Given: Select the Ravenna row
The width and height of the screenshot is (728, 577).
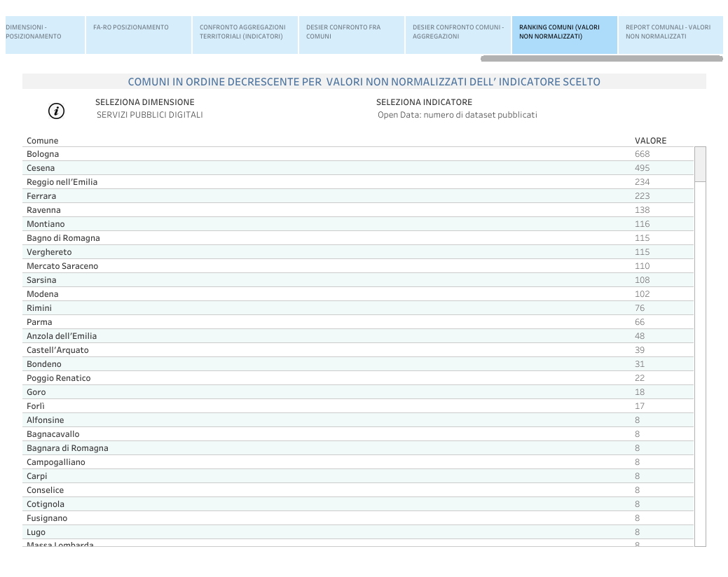Looking at the screenshot, I should point(358,210).
